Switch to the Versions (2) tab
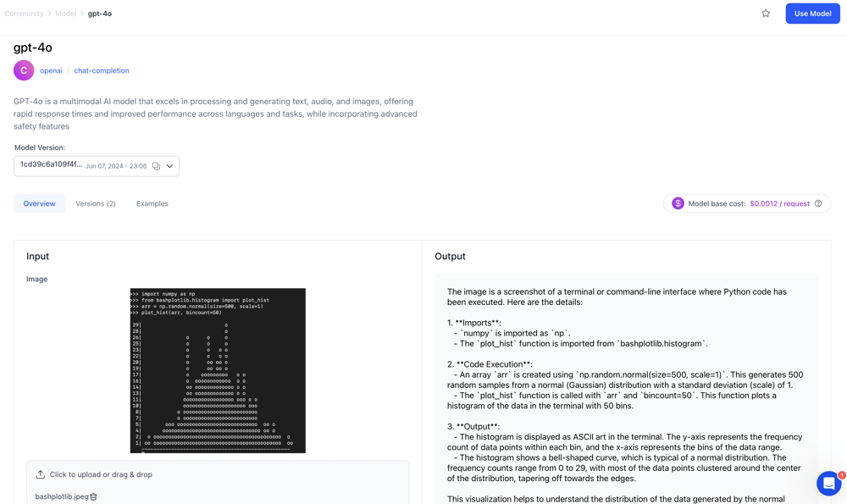The width and height of the screenshot is (847, 504). (x=96, y=203)
